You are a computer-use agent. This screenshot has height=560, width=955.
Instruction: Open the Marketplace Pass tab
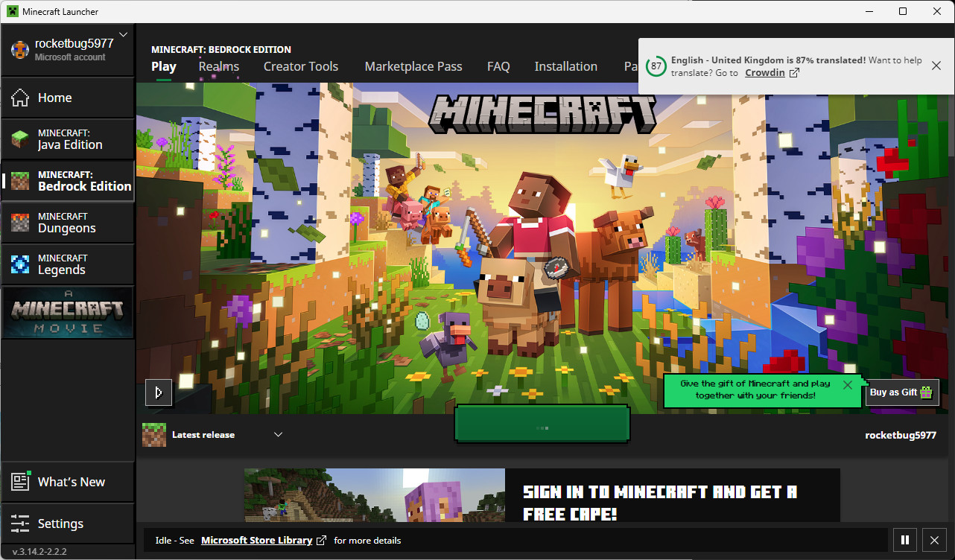(x=413, y=66)
